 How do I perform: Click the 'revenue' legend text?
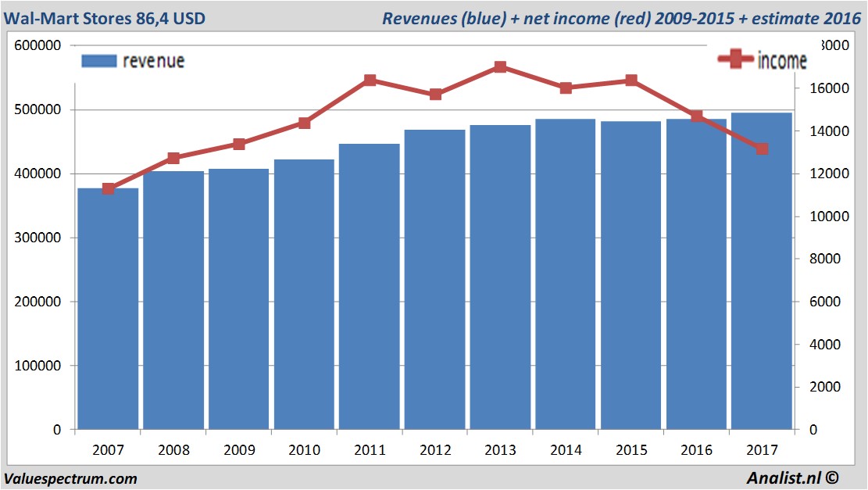pyautogui.click(x=153, y=61)
